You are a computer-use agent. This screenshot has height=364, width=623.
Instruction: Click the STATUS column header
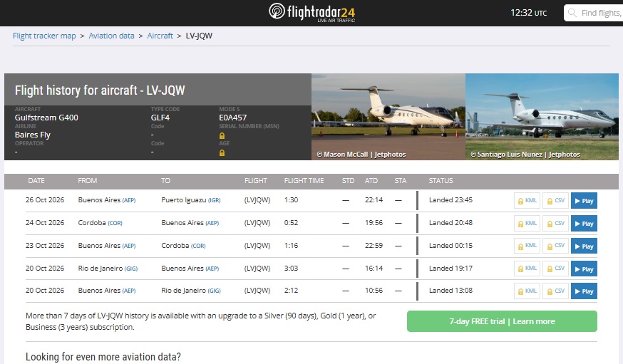[441, 181]
